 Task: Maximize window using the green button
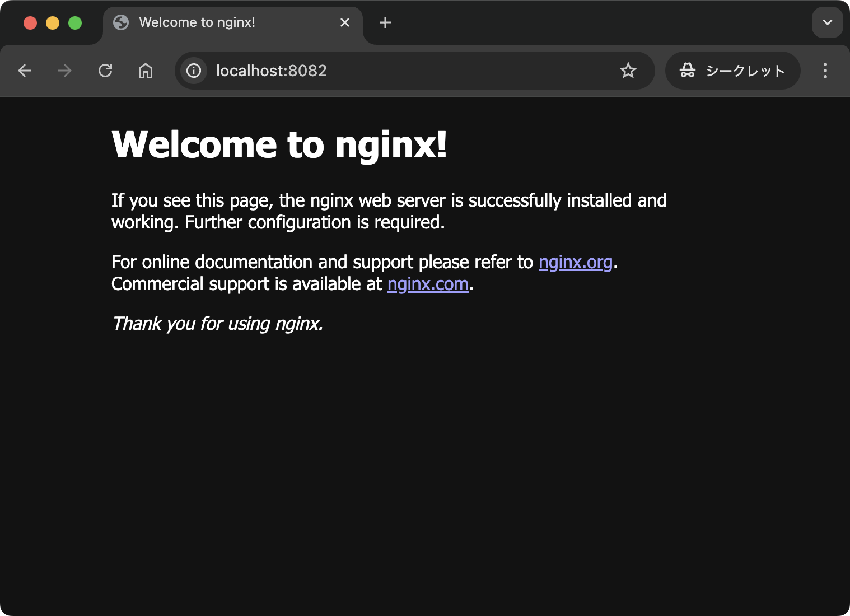pyautogui.click(x=75, y=23)
